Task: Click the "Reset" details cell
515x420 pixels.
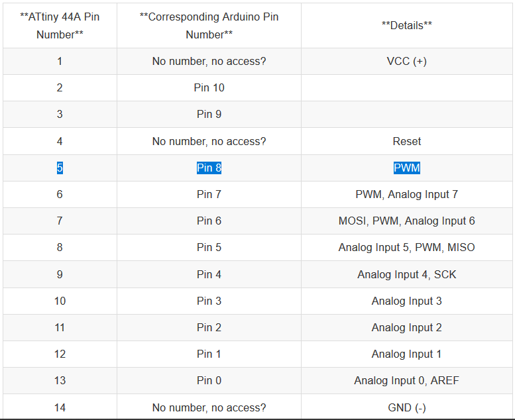Action: click(406, 141)
